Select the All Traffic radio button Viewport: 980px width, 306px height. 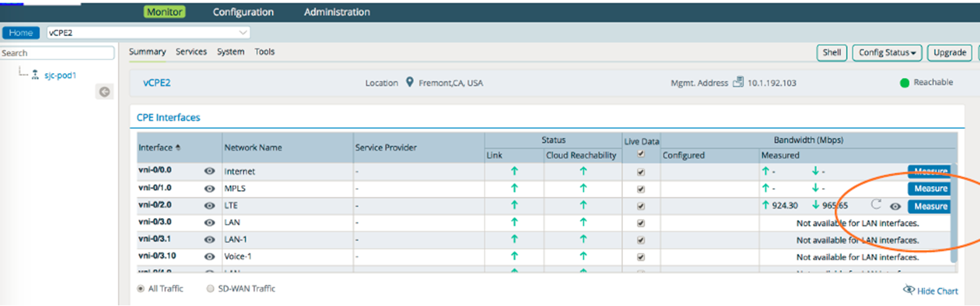tap(141, 289)
